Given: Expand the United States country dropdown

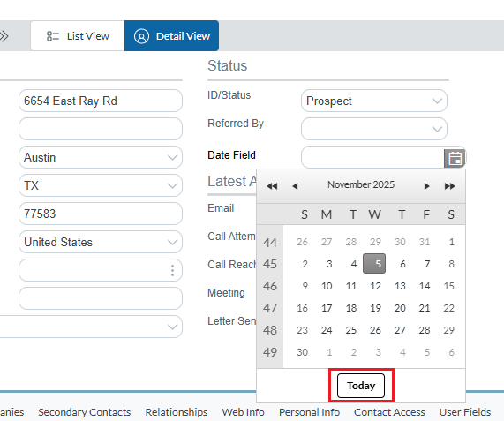Looking at the screenshot, I should [x=172, y=242].
